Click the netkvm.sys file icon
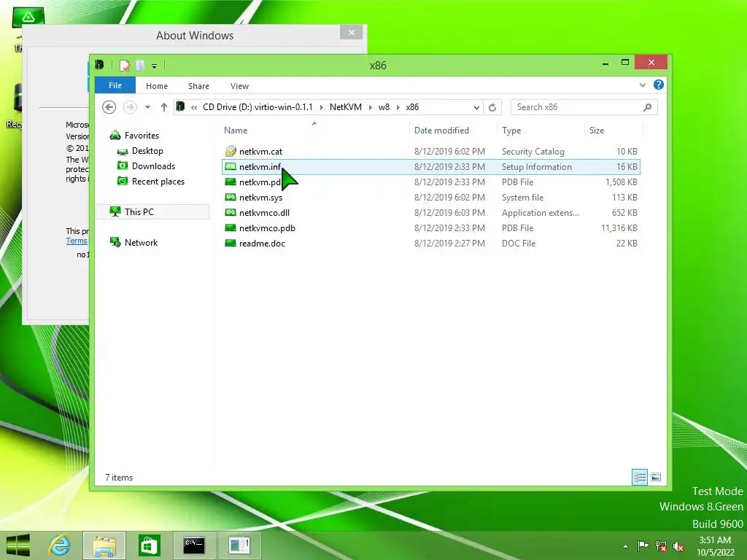 tap(231, 197)
